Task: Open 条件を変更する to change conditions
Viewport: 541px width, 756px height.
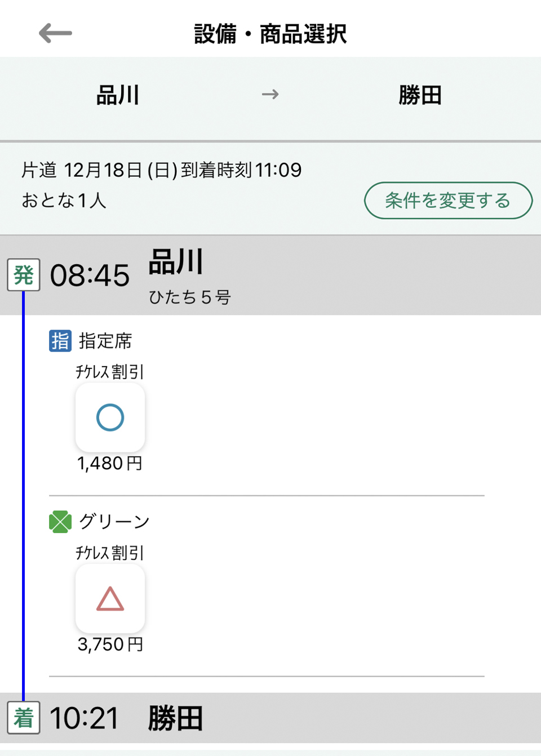Action: (449, 200)
